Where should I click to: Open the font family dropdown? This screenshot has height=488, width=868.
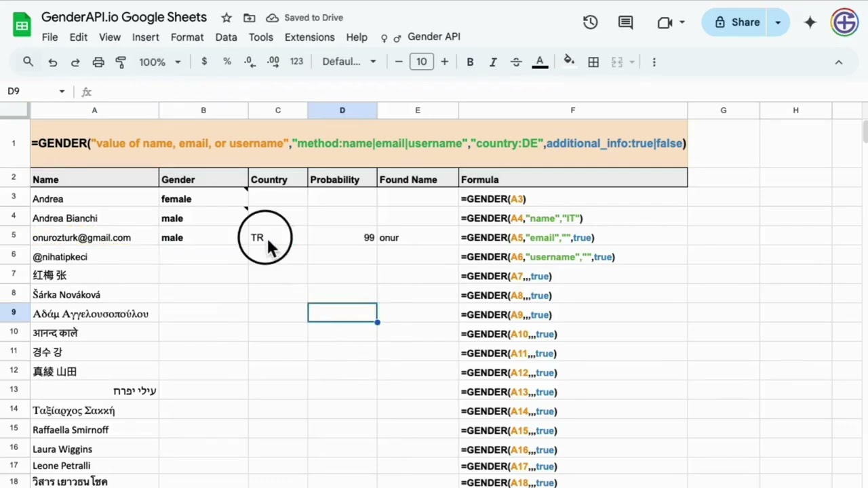pyautogui.click(x=349, y=62)
